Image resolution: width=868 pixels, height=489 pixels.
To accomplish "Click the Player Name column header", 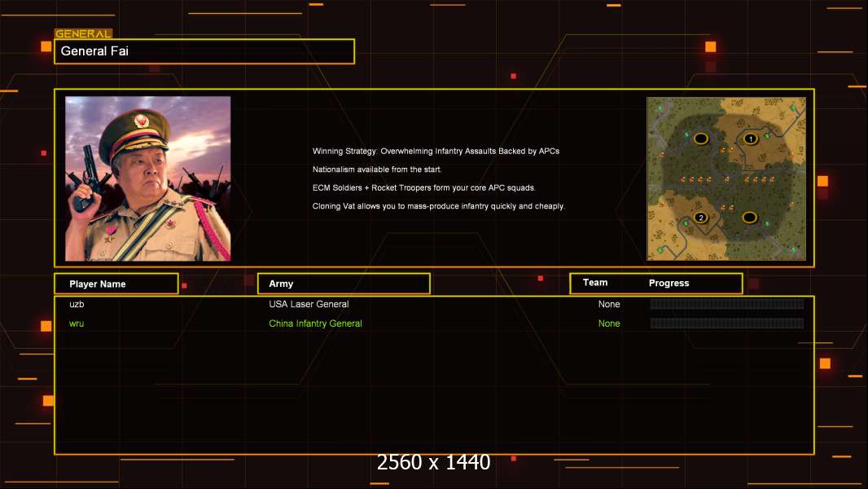I will coord(116,284).
